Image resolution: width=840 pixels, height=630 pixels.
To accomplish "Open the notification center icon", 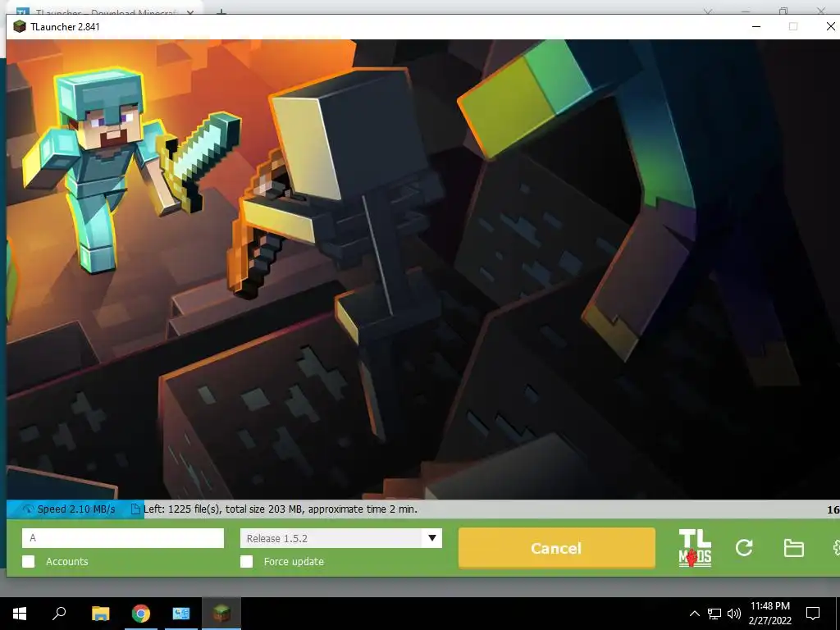I will coord(813,614).
